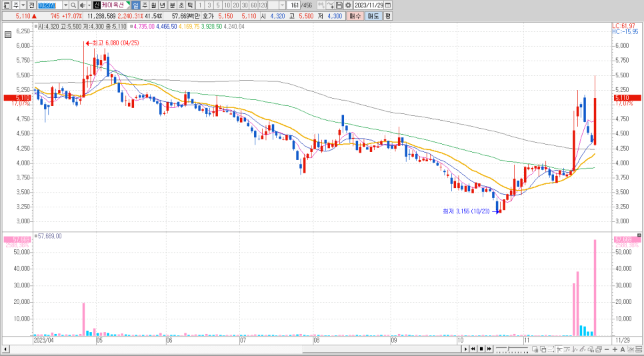Click the 최고 6,080 (04/25) label

tap(115, 43)
